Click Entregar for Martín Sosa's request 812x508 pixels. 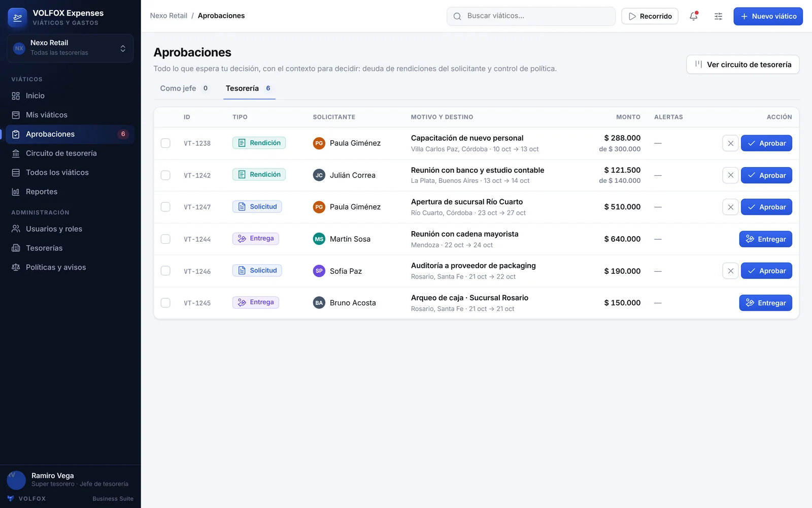click(765, 239)
